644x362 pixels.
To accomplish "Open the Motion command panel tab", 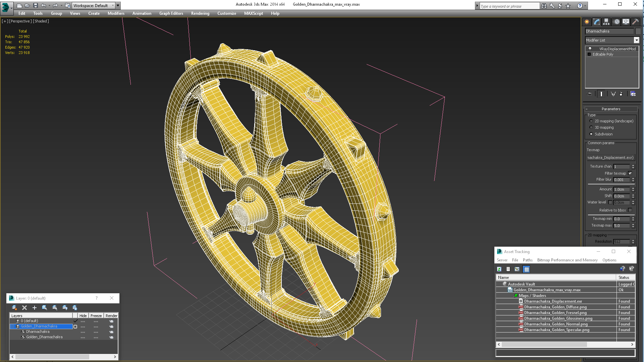I will [x=616, y=22].
